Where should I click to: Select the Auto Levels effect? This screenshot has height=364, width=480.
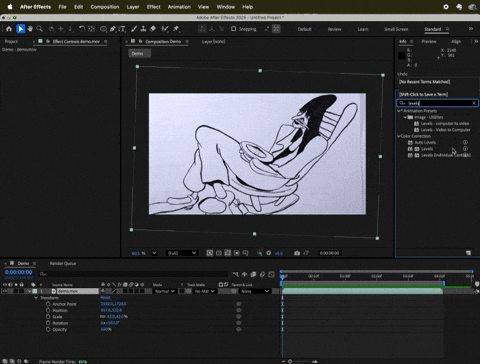point(425,142)
